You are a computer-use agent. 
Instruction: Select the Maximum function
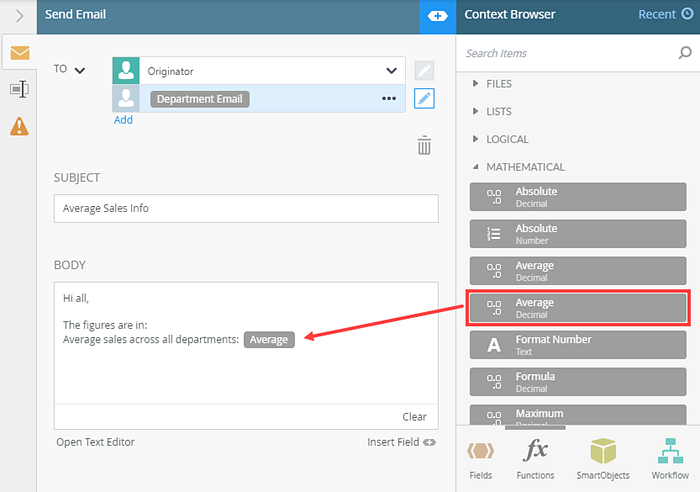[x=578, y=415]
